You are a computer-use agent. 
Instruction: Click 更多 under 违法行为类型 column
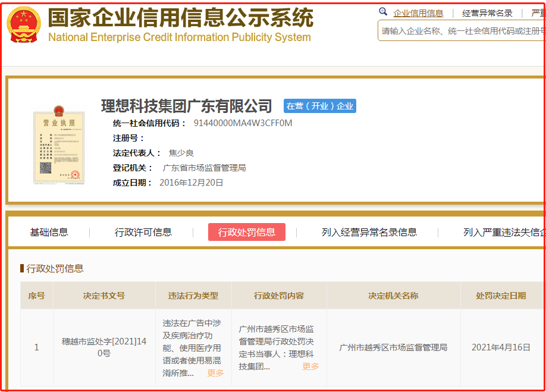(215, 373)
